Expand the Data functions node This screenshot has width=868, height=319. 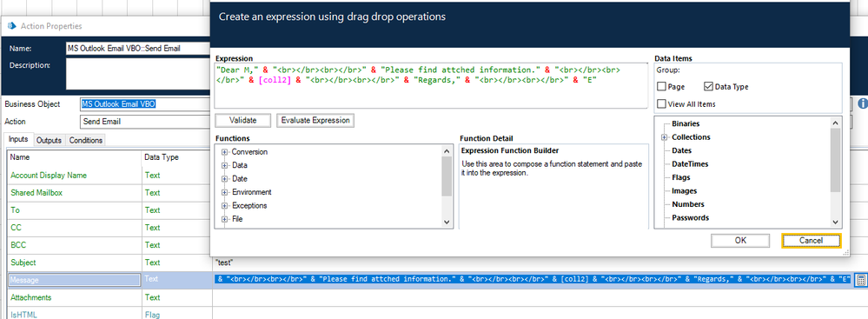click(x=225, y=165)
